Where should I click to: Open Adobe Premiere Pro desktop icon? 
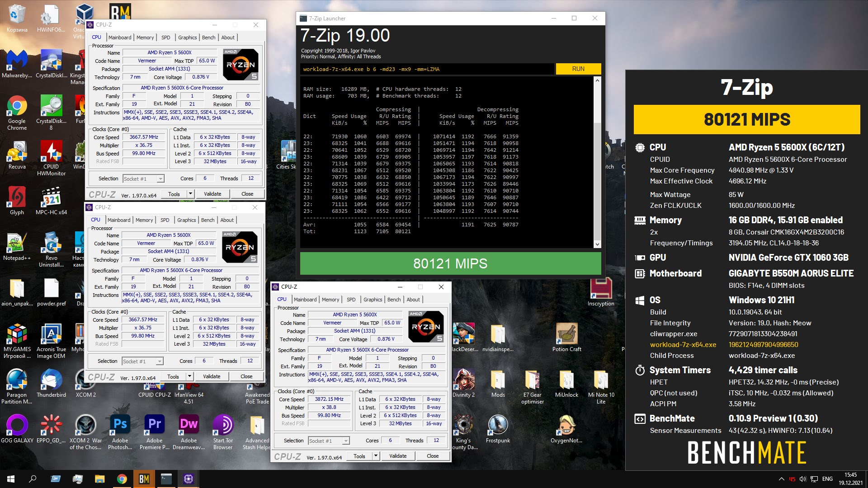[x=154, y=432]
